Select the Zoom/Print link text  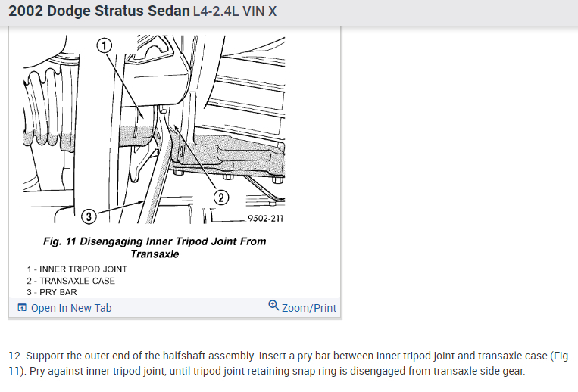point(309,308)
